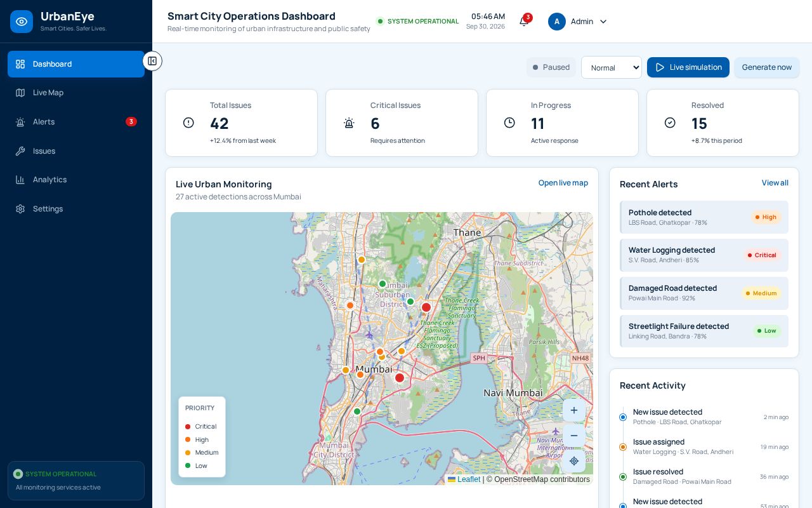The image size is (812, 508).
Task: Open the Water Logging detected alert
Action: [x=704, y=255]
